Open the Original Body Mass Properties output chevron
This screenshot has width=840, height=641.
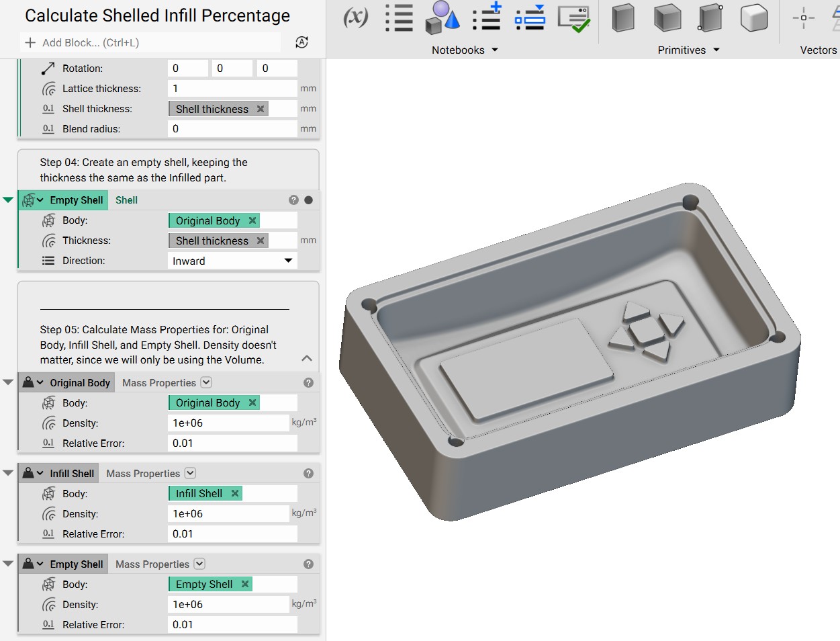206,382
